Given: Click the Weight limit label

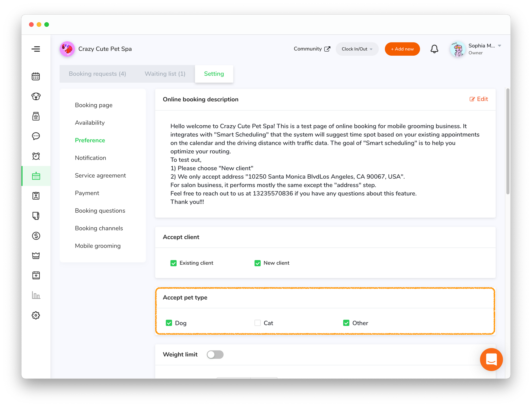Looking at the screenshot, I should tap(180, 354).
